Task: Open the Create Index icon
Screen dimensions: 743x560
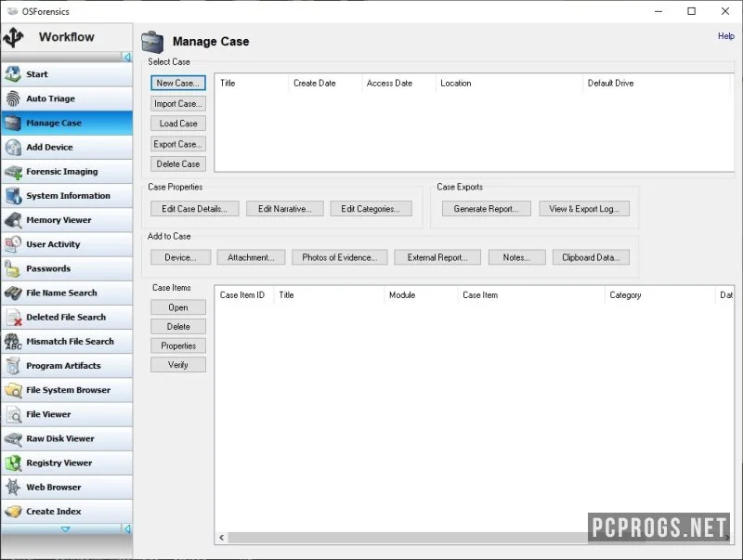Action: (13, 512)
